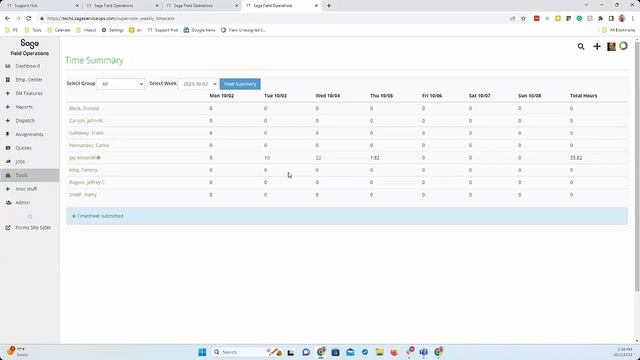This screenshot has width=640, height=360.
Task: Expand the misc stuff sidebar menu
Action: [x=29, y=189]
